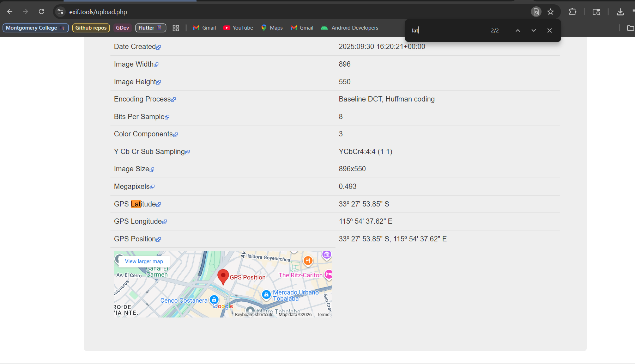Open the Downloads icon
Image resolution: width=635 pixels, height=364 pixels.
point(620,12)
